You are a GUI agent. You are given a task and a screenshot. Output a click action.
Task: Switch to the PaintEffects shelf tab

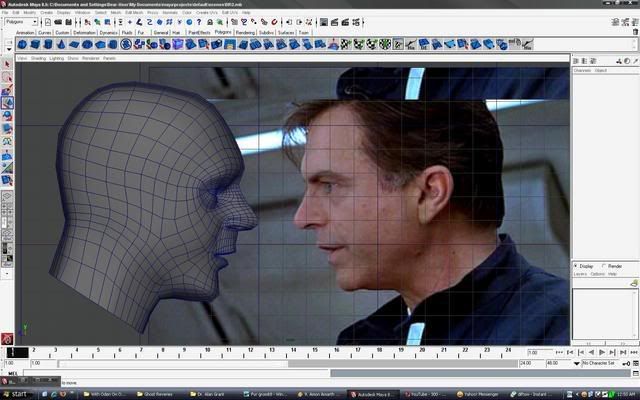coord(199,32)
